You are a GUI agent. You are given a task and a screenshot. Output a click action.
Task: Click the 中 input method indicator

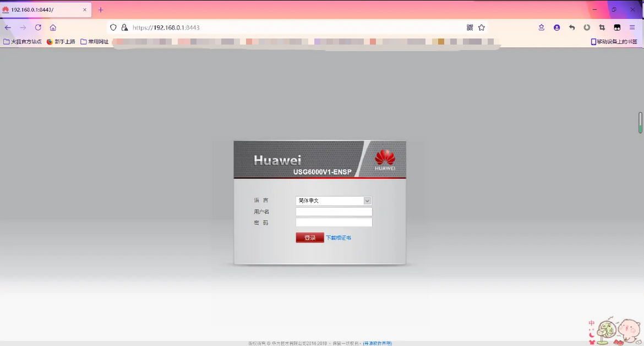pos(591,323)
